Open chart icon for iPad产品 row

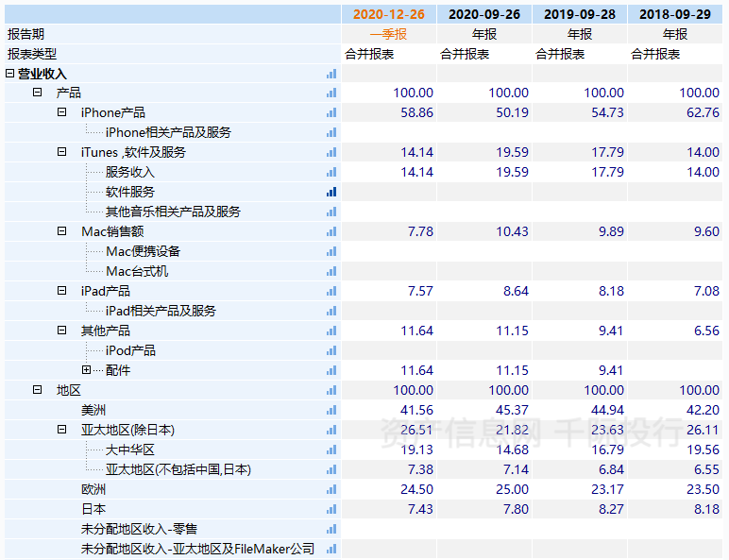[331, 291]
